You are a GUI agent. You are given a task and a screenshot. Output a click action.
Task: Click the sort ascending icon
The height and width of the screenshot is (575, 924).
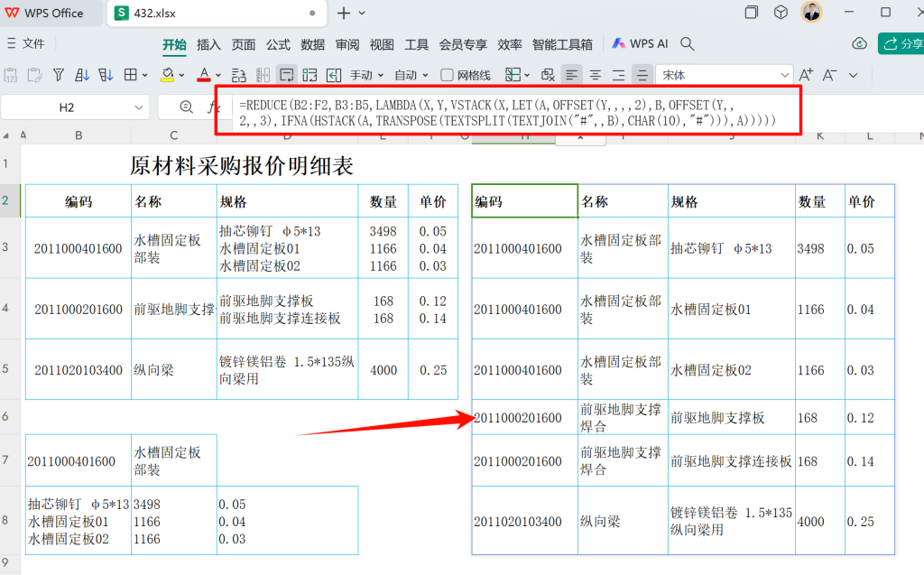coord(82,75)
